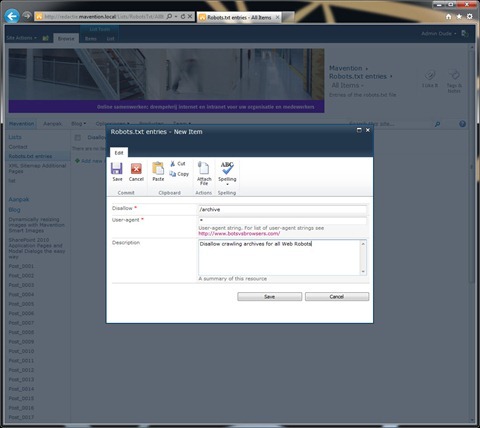The image size is (480, 428).
Task: Select the Copy icon in Clipboard group
Action: 172,174
